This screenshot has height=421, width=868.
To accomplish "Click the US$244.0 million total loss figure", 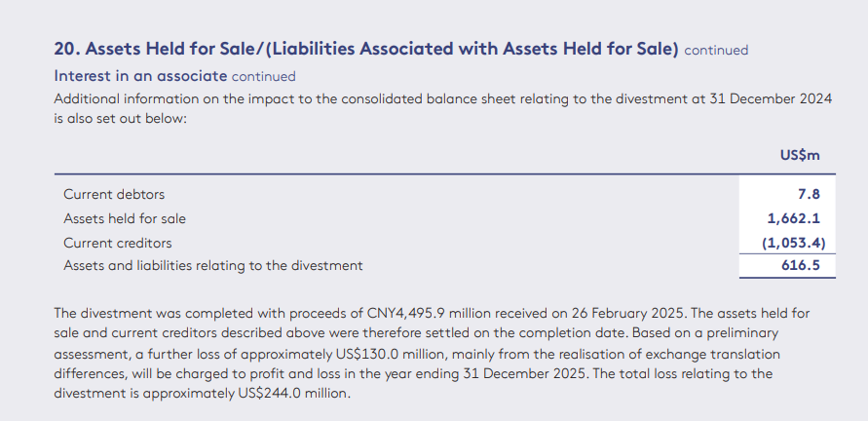I will pyautogui.click(x=294, y=394).
